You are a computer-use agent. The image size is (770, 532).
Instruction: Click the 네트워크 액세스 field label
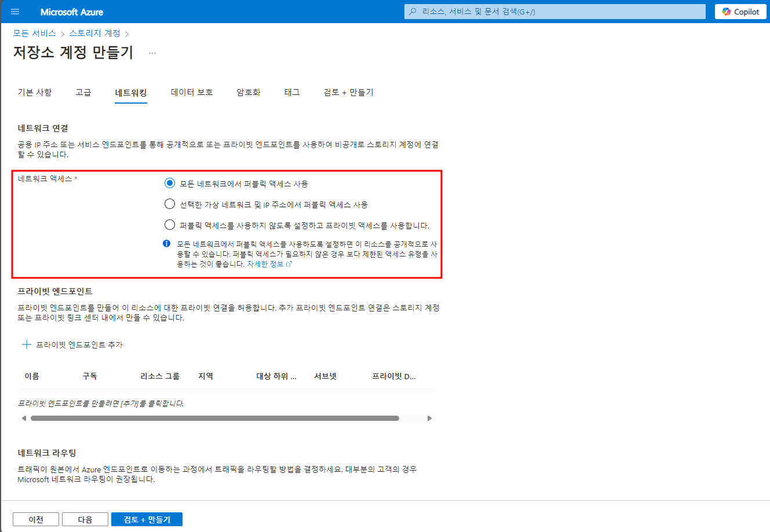click(47, 179)
